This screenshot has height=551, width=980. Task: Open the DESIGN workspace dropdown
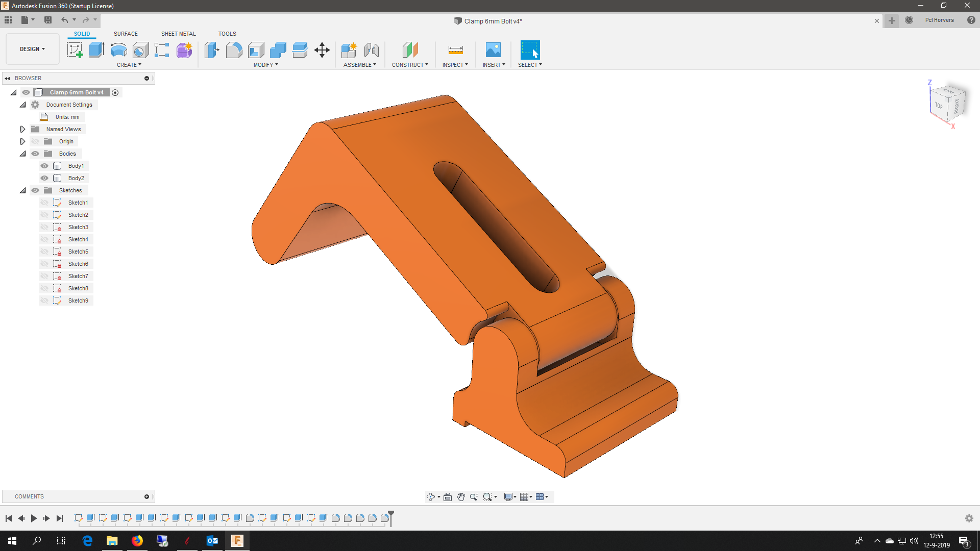click(33, 49)
